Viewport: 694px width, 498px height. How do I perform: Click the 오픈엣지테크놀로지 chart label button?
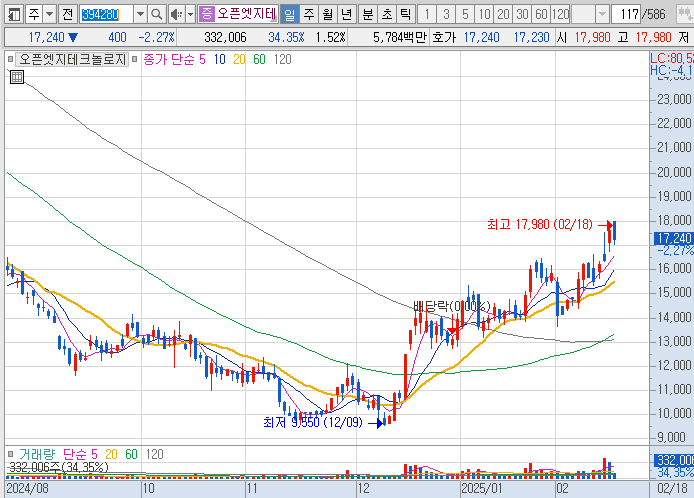pos(72,59)
